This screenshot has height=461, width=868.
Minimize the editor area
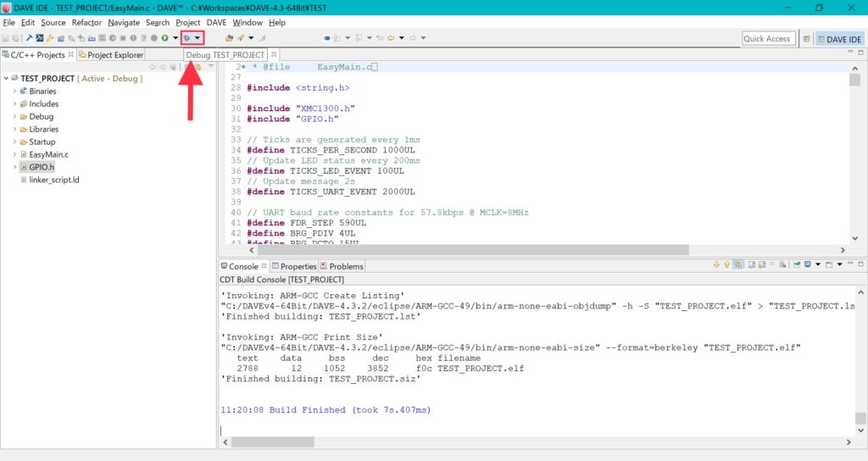[x=850, y=52]
